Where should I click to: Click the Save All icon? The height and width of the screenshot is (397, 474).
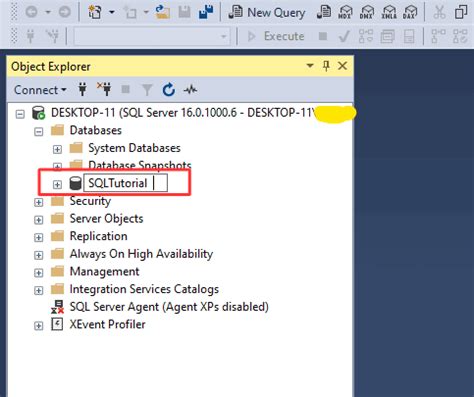(206, 12)
